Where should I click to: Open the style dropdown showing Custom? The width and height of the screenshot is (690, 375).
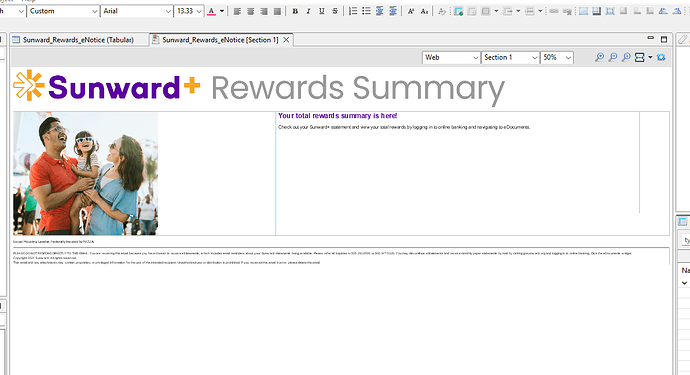[63, 11]
